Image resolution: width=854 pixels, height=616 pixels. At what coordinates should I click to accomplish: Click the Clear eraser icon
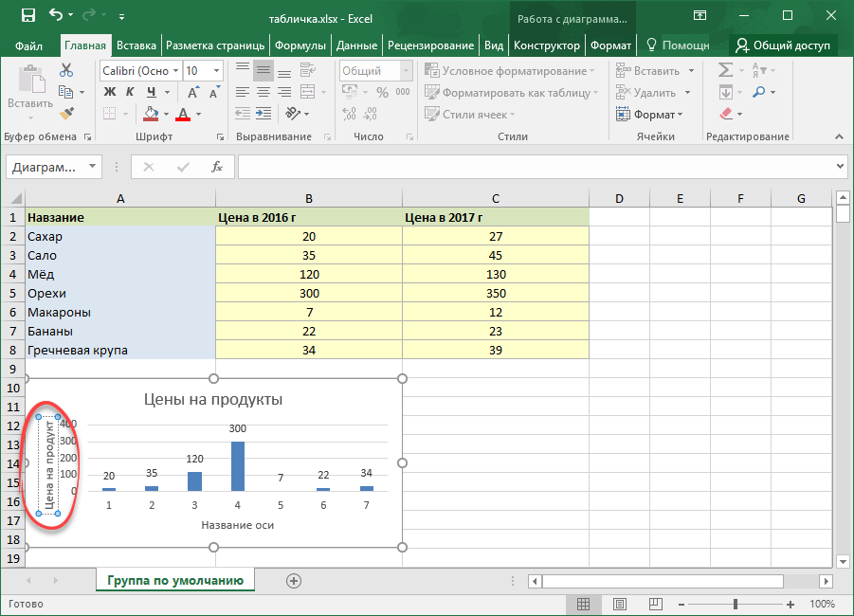pyautogui.click(x=727, y=114)
